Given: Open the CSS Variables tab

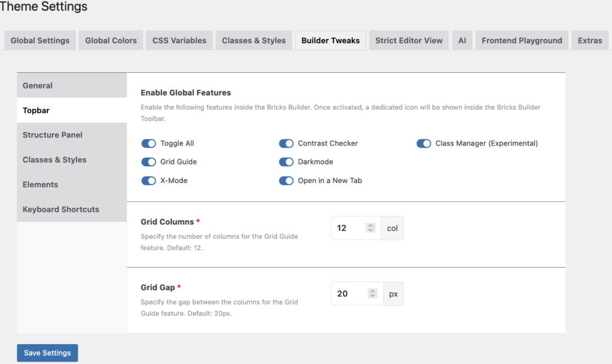Looking at the screenshot, I should [x=179, y=40].
